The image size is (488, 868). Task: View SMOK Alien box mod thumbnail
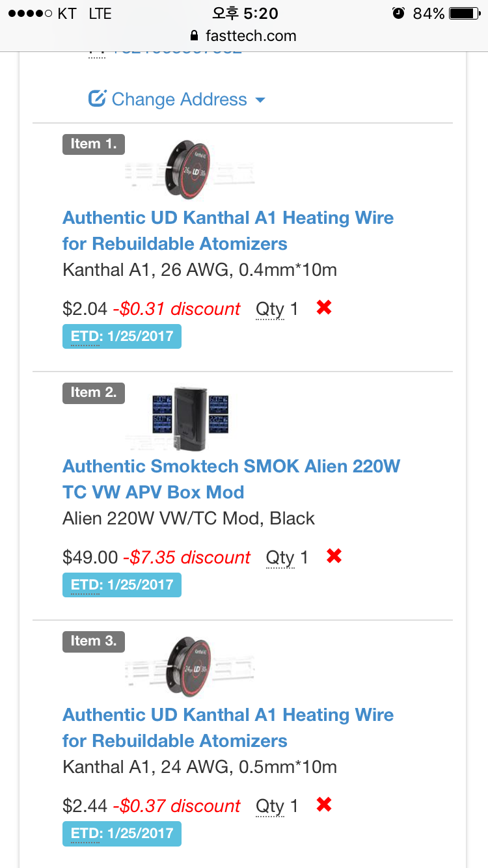tap(189, 418)
